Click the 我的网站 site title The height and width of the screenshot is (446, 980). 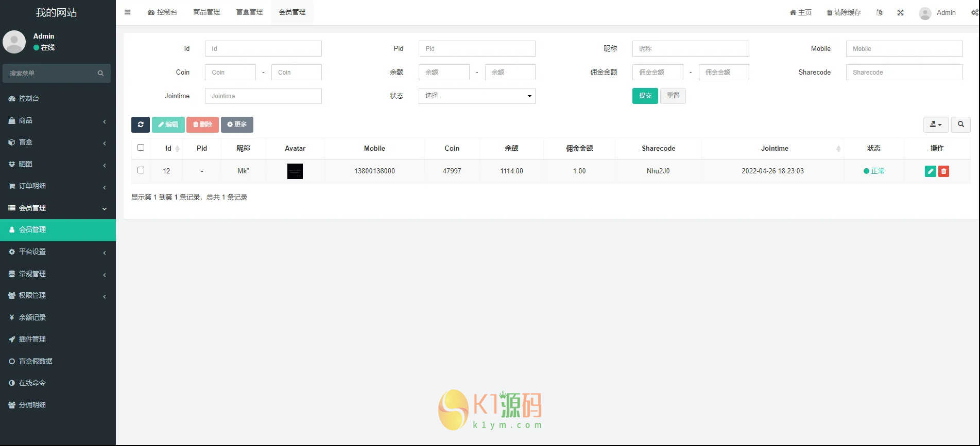[57, 12]
